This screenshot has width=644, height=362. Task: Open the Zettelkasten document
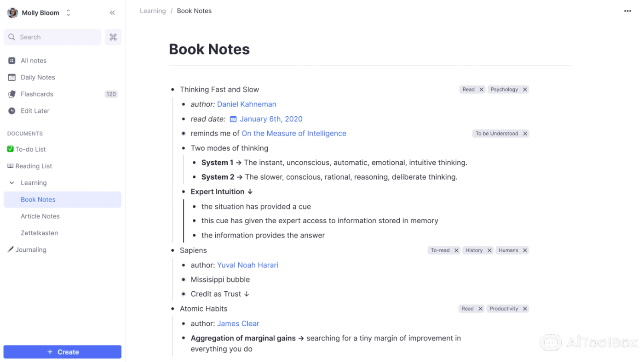[39, 233]
